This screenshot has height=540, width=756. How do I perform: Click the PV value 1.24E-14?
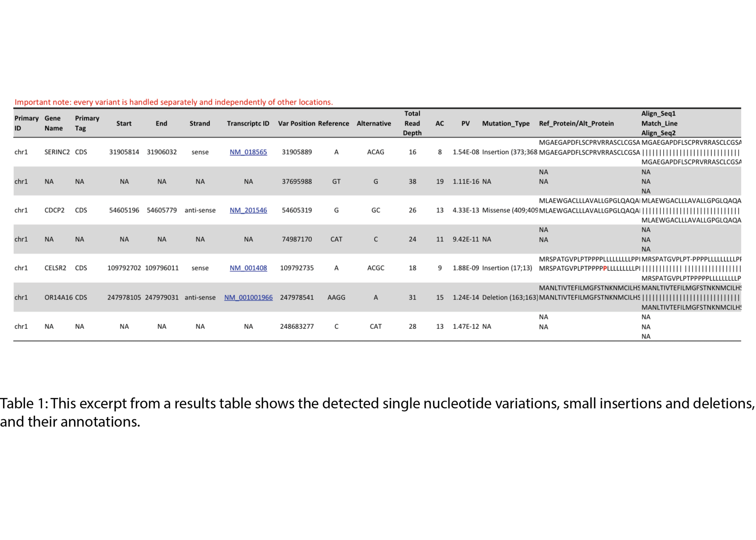[x=466, y=297]
